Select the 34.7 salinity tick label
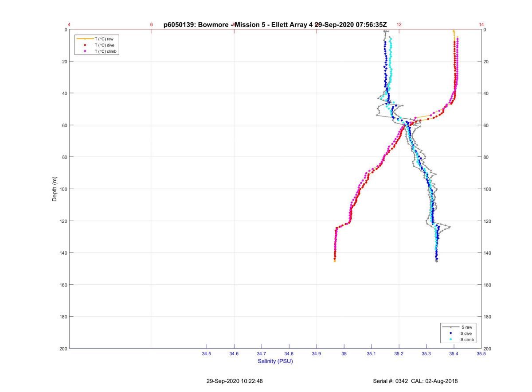 pos(262,353)
